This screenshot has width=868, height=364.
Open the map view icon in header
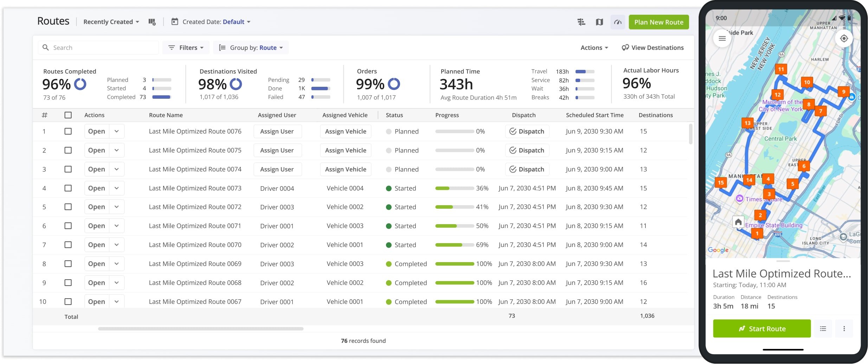tap(599, 22)
